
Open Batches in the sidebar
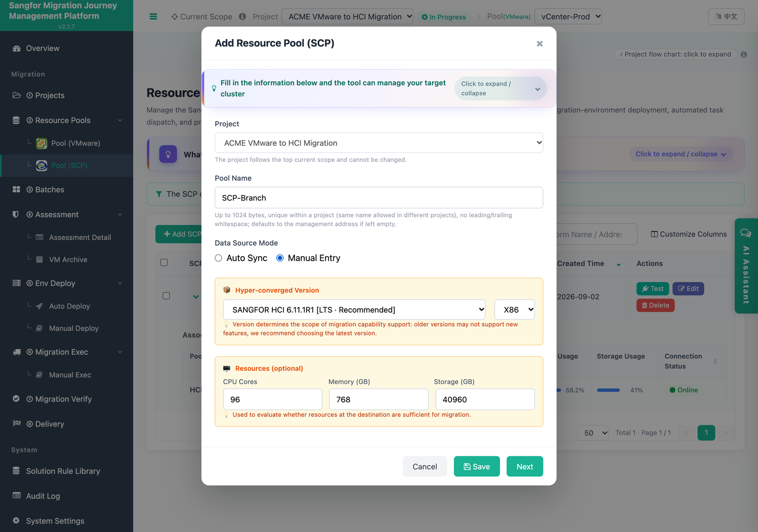(66, 189)
